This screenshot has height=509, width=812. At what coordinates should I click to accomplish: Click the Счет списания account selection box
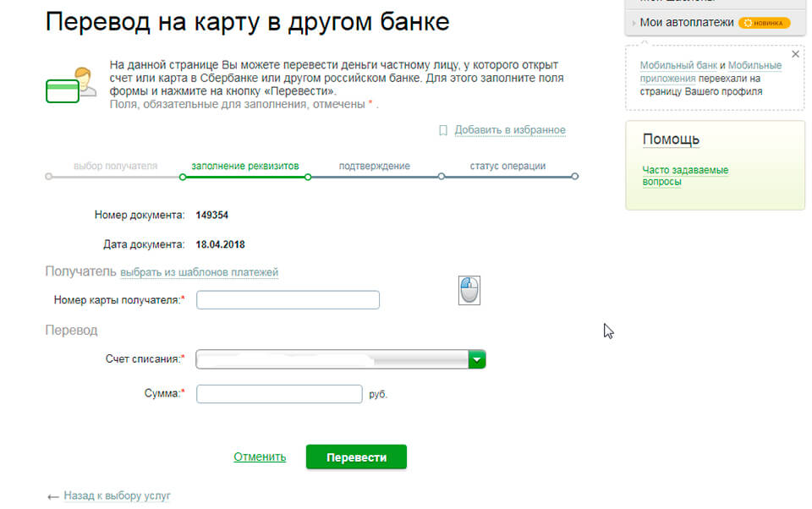(341, 359)
